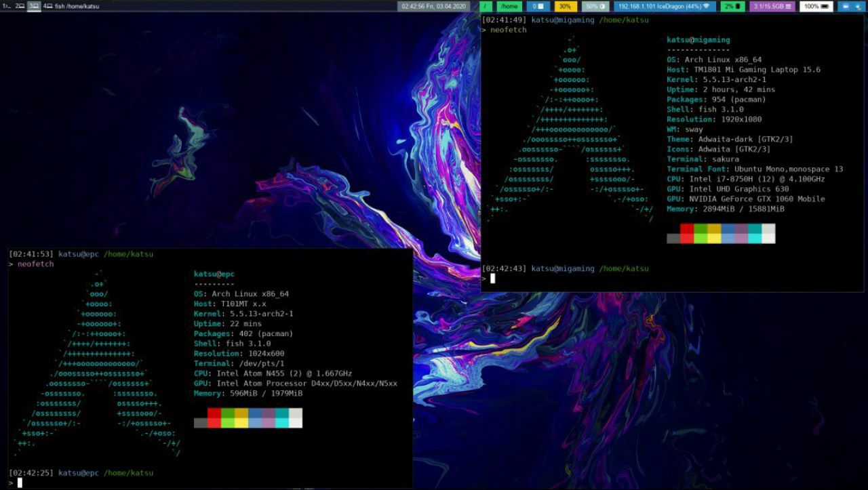Click the purple 3.1/15.5GB memory block
The image size is (868, 490).
772,6
